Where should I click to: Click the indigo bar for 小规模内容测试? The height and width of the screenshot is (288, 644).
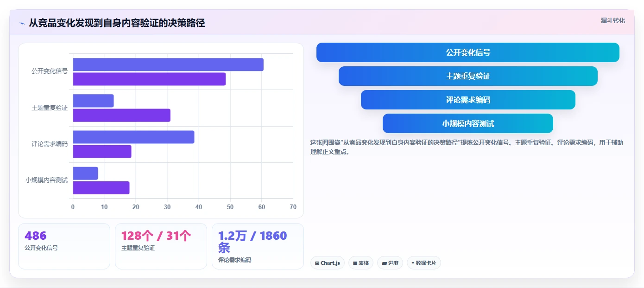pos(85,173)
